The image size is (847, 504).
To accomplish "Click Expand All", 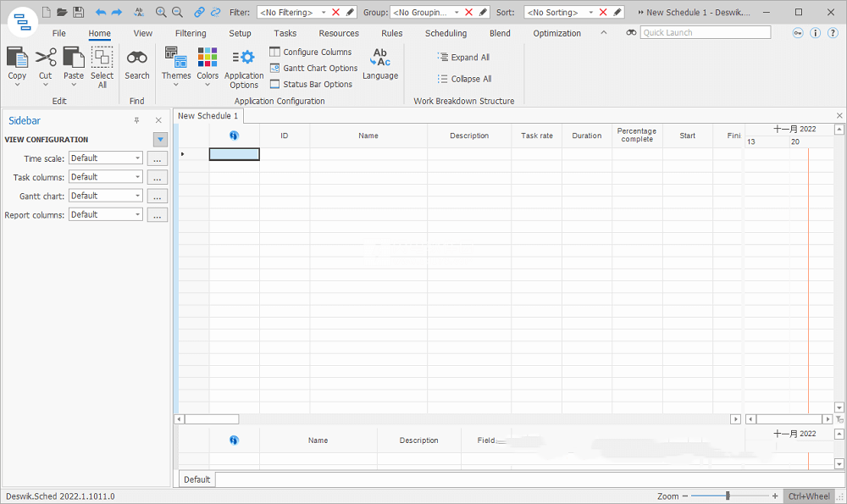I will (x=463, y=58).
